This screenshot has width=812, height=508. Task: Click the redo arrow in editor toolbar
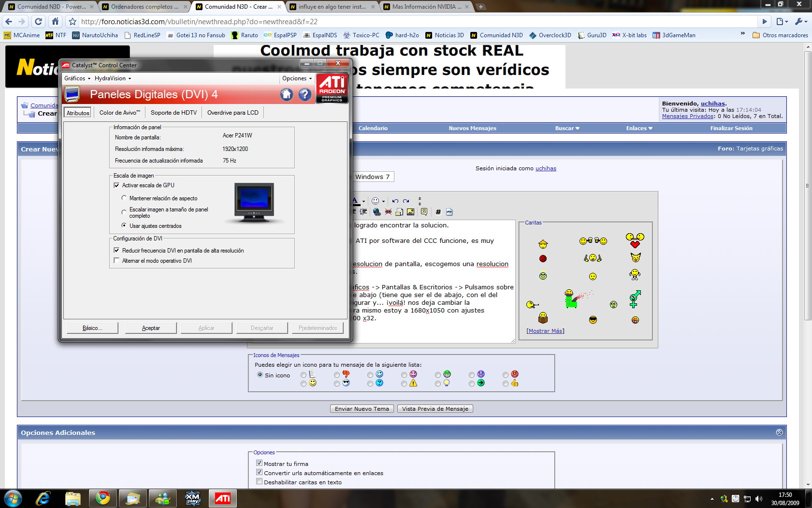[406, 201]
